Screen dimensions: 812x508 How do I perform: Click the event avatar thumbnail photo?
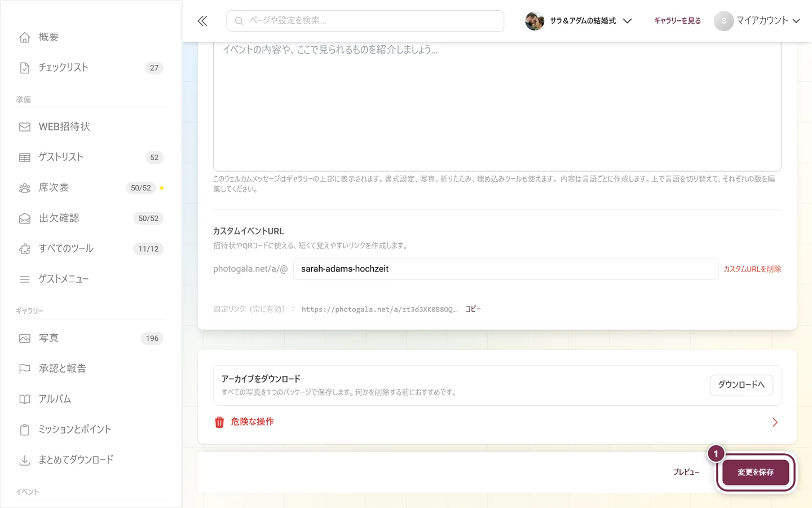535,21
